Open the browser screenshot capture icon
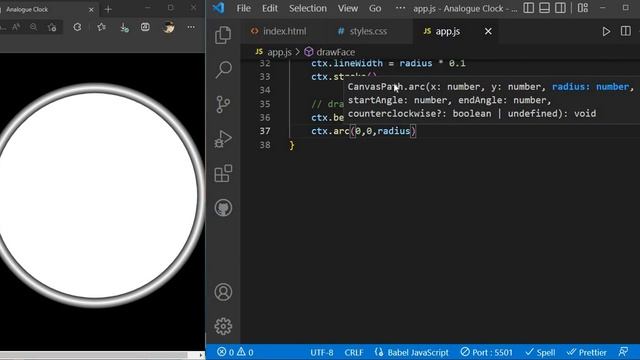The image size is (640, 360). 145,27
